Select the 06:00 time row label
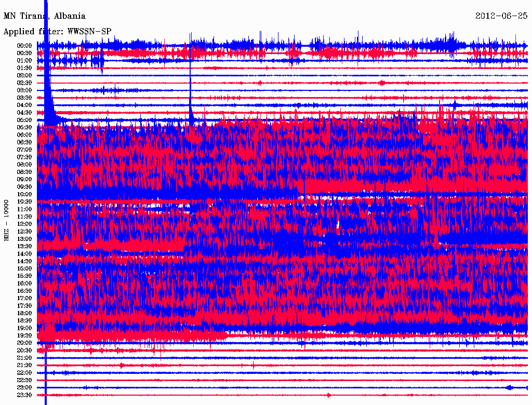 (24, 135)
